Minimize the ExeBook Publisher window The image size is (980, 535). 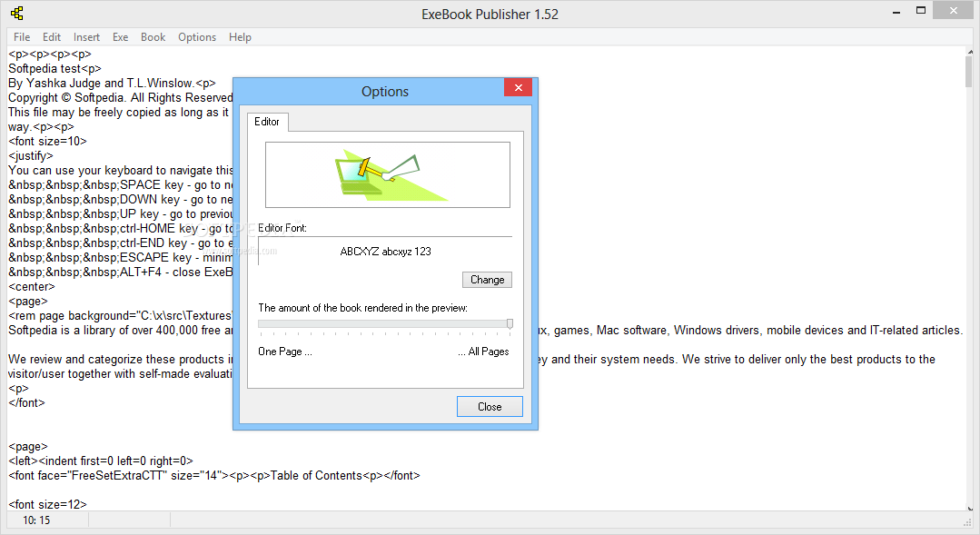tap(896, 12)
